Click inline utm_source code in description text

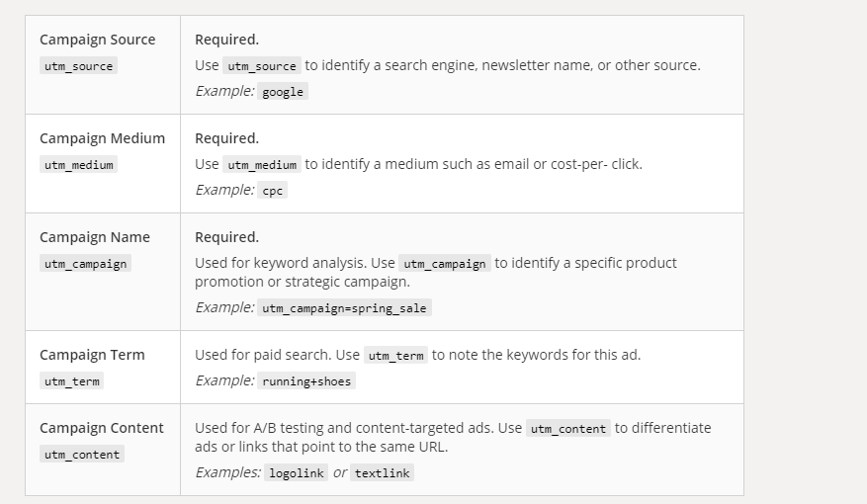(262, 66)
